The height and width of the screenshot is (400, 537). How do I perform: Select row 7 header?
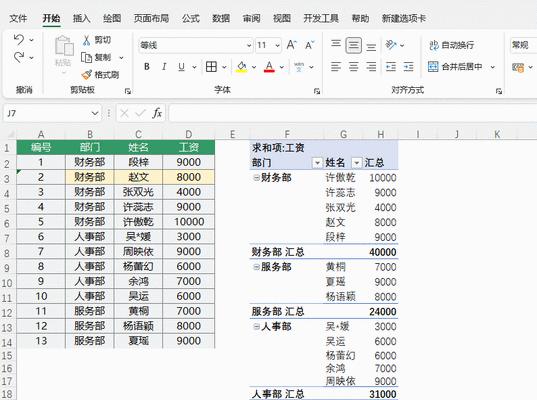pos(7,237)
